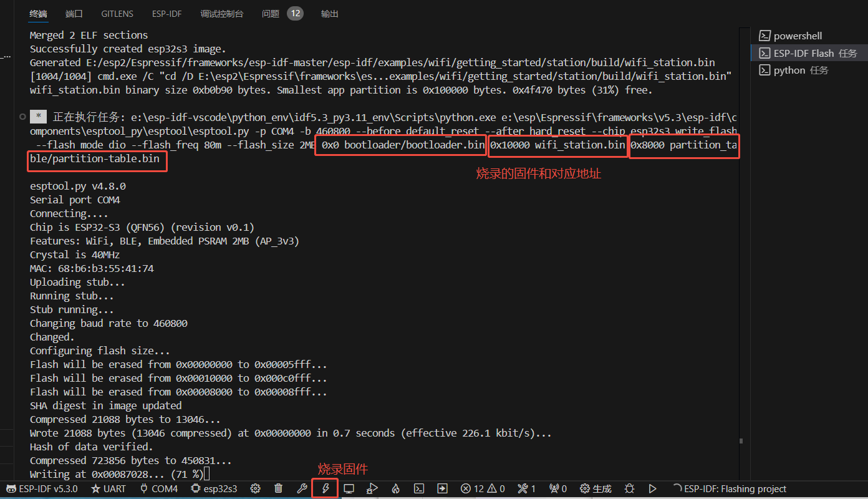Click the build project wrench icon

pos(302,488)
